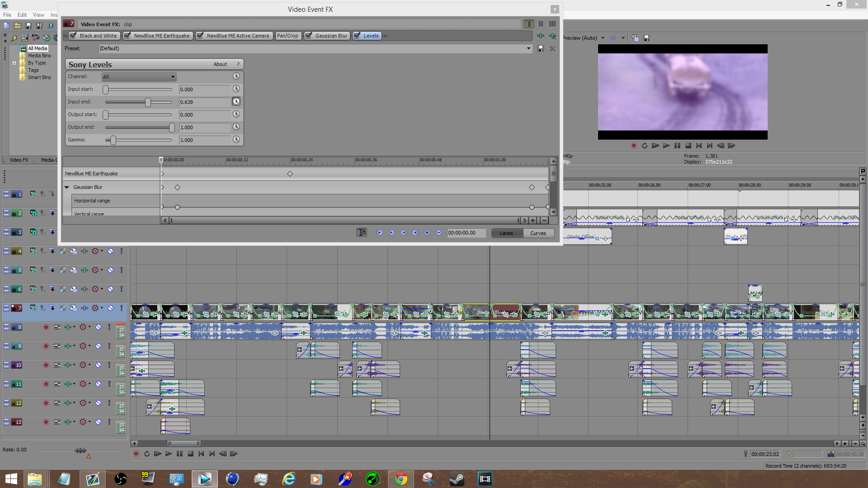Uncheck the Black and White effect
Screen dimensions: 868x488
coord(73,36)
